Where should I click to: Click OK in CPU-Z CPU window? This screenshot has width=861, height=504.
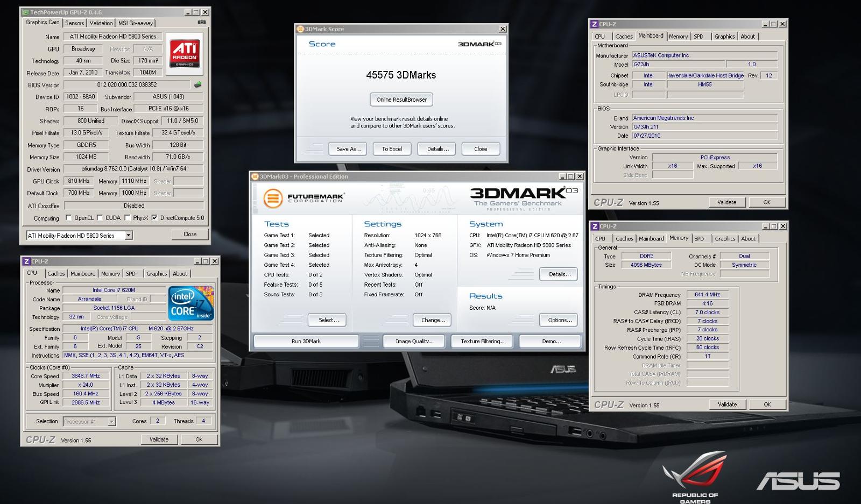coord(199,439)
